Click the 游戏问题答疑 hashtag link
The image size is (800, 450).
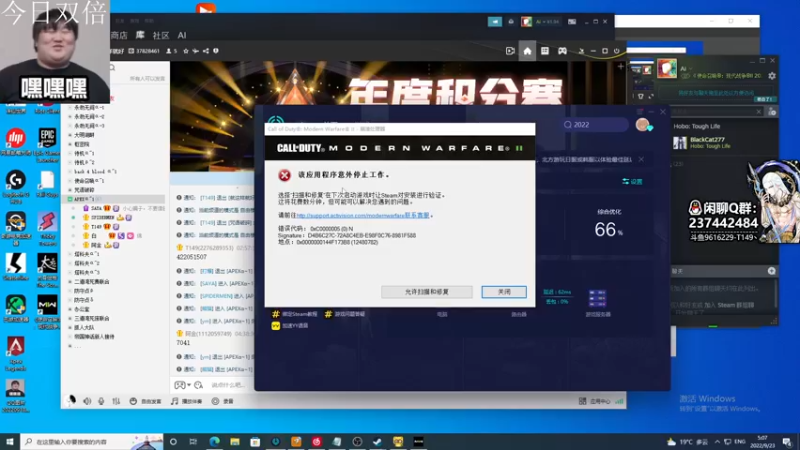point(344,314)
